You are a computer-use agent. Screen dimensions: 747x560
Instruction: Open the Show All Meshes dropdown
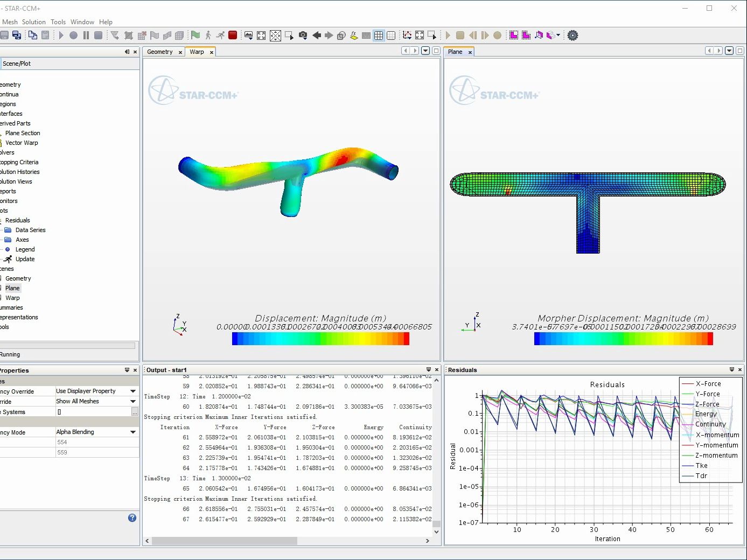[x=133, y=401]
